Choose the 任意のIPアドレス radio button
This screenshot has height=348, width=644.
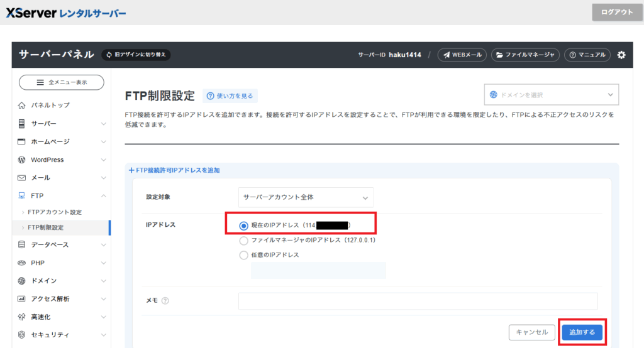point(243,255)
